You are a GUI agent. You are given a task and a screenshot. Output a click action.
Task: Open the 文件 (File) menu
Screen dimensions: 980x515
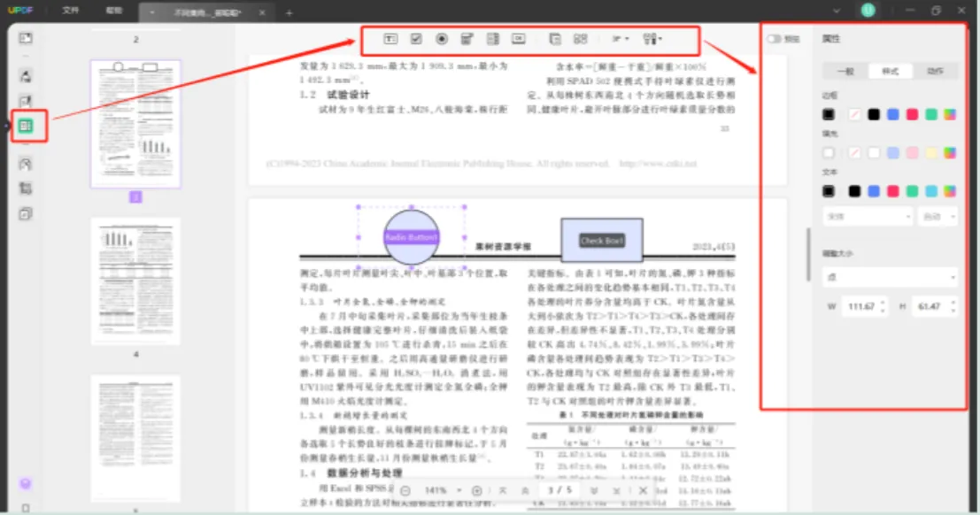(x=71, y=11)
